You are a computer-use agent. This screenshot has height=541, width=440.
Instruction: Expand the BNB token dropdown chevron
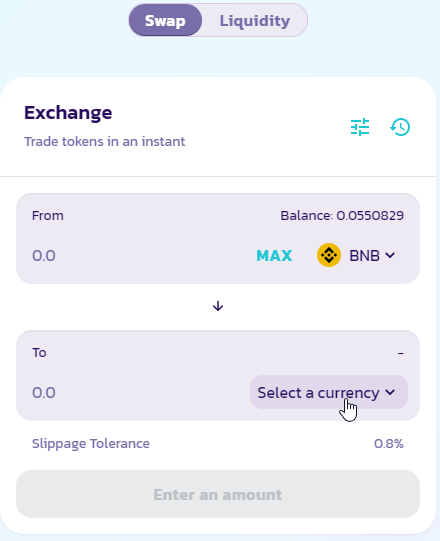pos(390,255)
